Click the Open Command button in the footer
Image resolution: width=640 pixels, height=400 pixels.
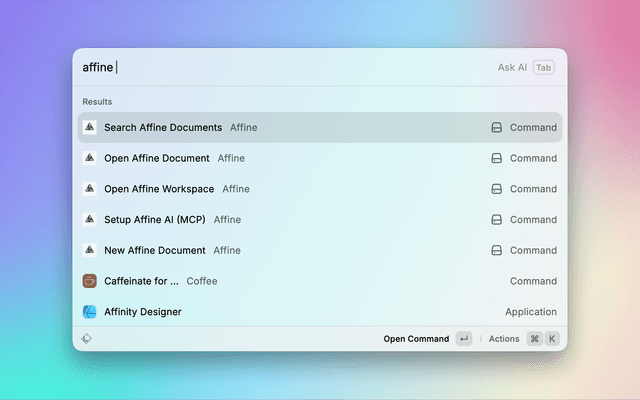[416, 339]
